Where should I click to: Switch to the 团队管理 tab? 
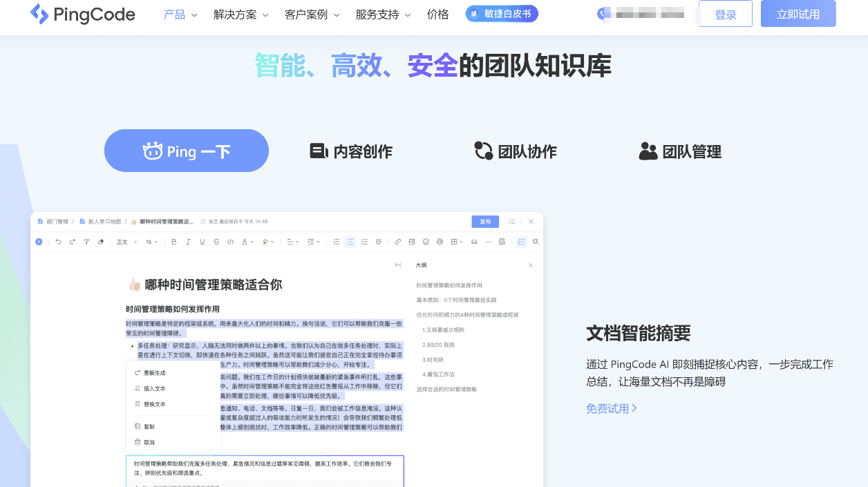point(680,151)
